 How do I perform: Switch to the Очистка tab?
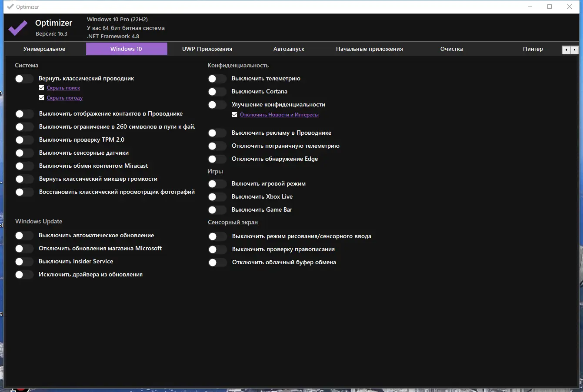(451, 49)
